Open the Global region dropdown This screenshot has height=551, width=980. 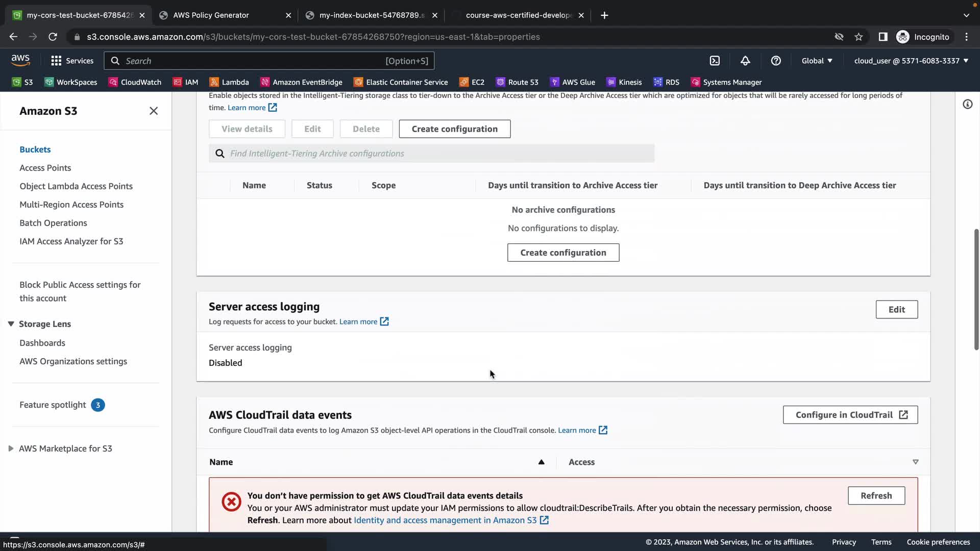tap(817, 61)
